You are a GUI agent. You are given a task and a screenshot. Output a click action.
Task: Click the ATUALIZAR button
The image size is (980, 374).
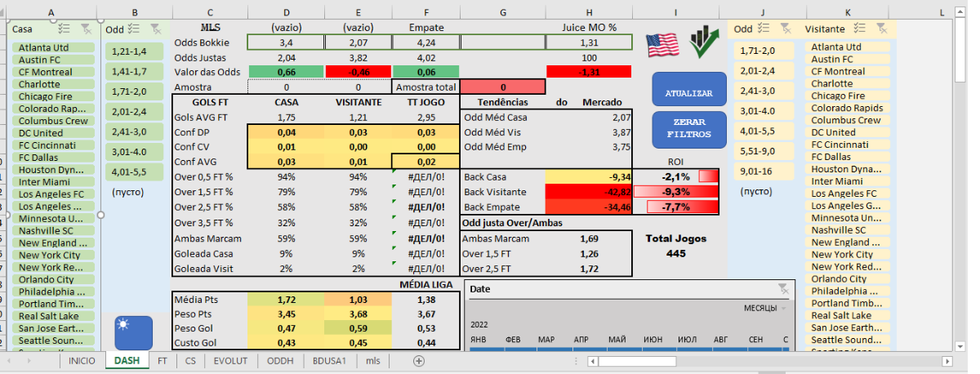click(x=688, y=93)
